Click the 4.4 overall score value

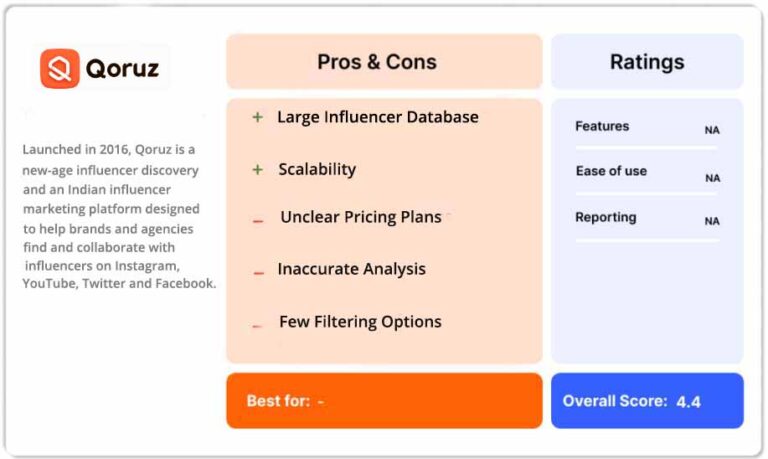pyautogui.click(x=688, y=402)
